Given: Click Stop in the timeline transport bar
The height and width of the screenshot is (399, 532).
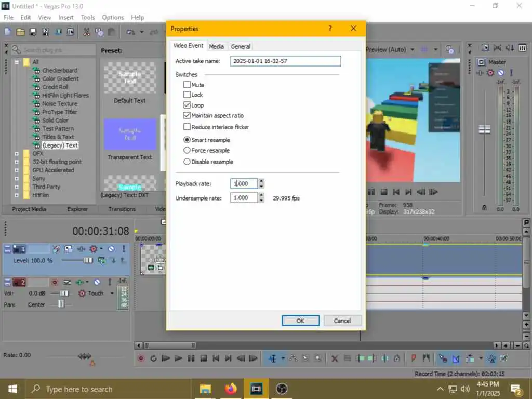Looking at the screenshot, I should (x=204, y=358).
